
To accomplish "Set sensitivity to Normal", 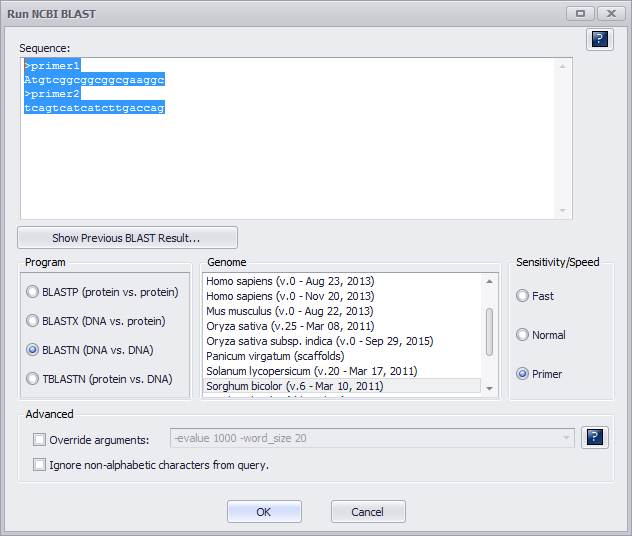I will pos(522,335).
